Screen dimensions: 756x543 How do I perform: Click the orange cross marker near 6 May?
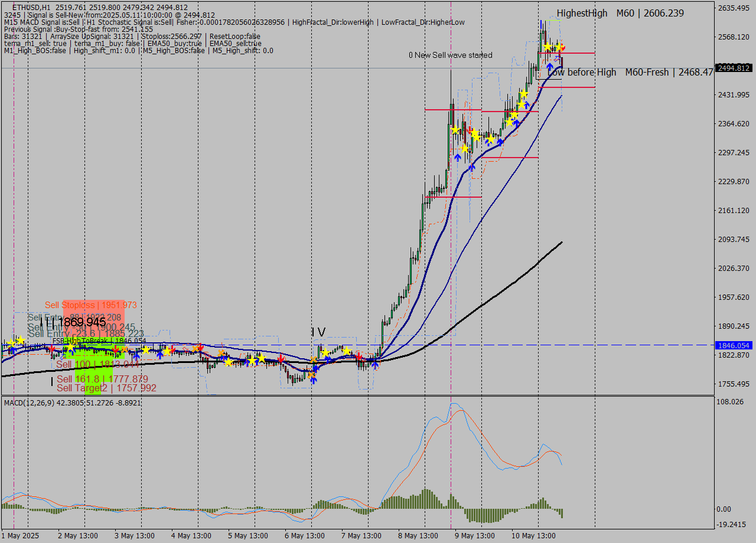tap(314, 360)
